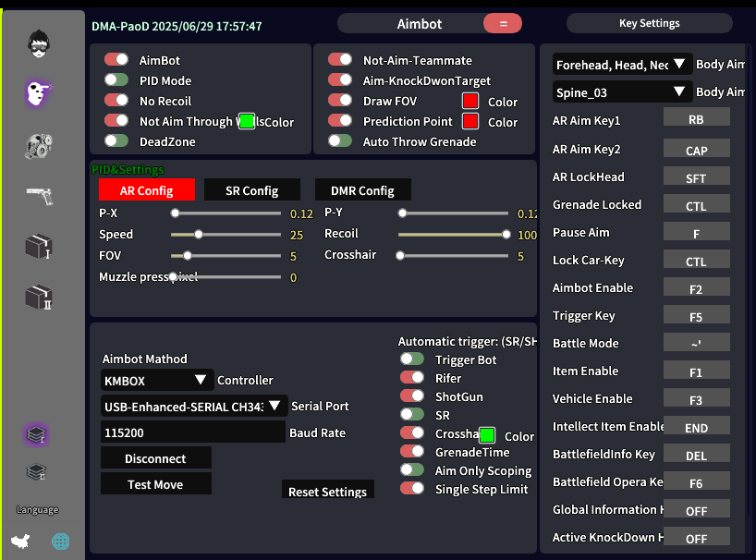Open the USB-Enhanced-SERIAL port dropdown

click(194, 407)
